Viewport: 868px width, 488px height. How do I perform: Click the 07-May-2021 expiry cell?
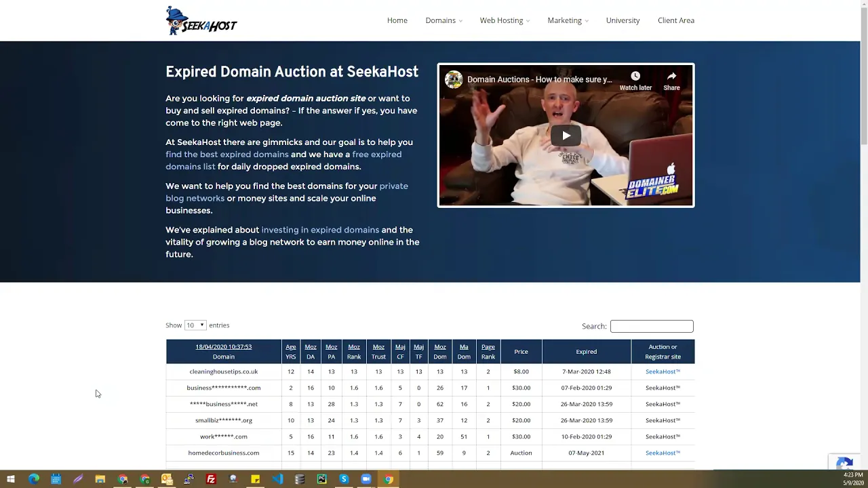pos(587,453)
